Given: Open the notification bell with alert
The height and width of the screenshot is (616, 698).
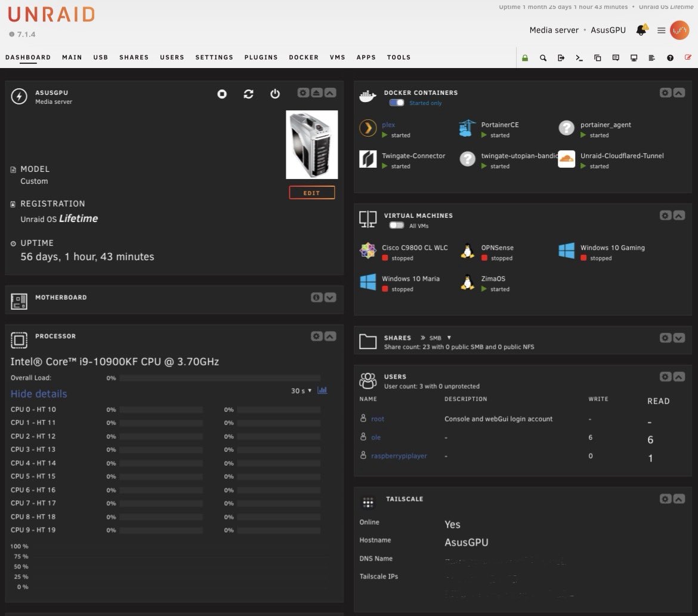Looking at the screenshot, I should (642, 30).
